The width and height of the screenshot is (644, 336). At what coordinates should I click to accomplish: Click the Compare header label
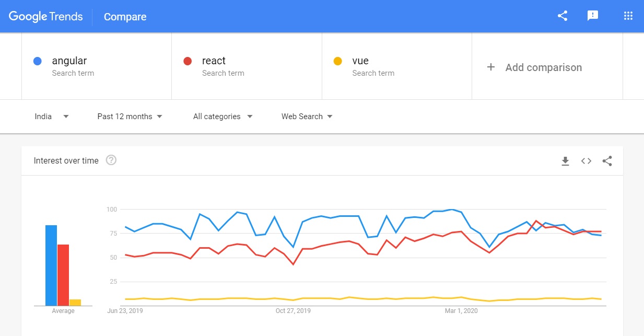pyautogui.click(x=125, y=17)
